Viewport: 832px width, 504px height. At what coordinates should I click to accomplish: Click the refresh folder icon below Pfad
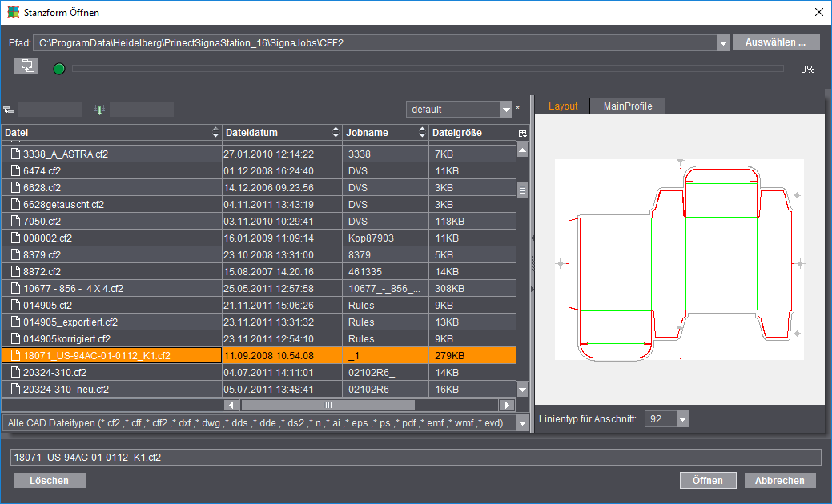26,66
